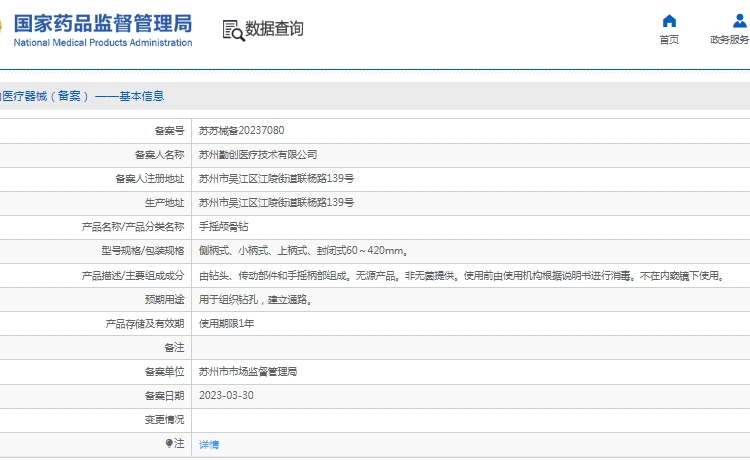This screenshot has width=750, height=460.
Task: Select intended use 用于组织钻孔，建立通路
Action: click(256, 300)
